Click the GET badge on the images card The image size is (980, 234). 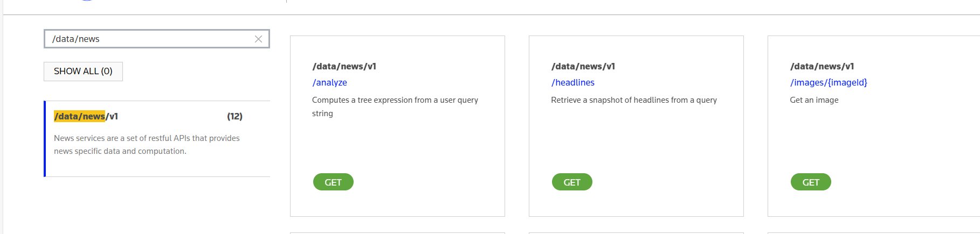811,182
